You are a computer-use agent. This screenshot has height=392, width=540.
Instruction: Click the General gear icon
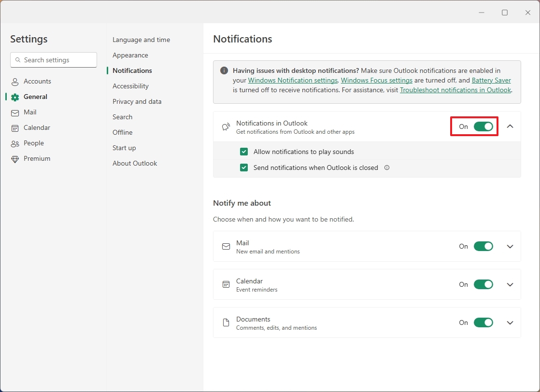(15, 97)
